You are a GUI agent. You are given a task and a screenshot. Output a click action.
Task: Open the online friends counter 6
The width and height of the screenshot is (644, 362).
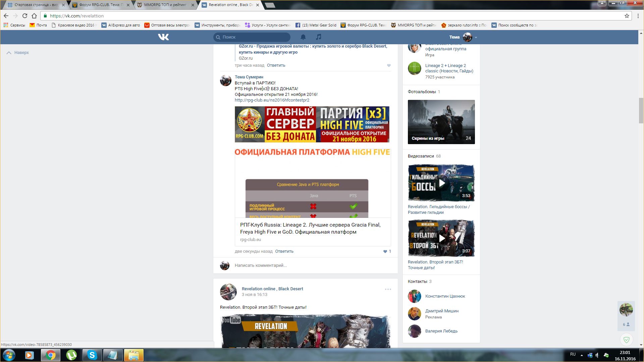626,324
